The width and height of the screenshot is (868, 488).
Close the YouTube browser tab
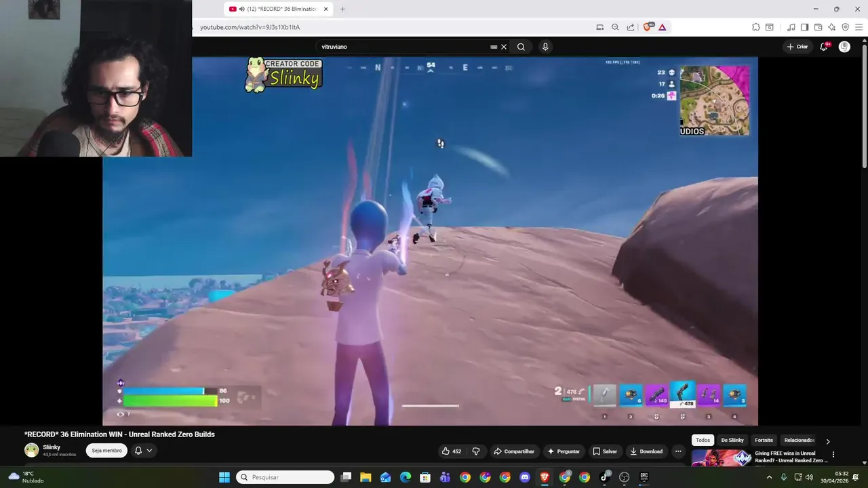[326, 9]
